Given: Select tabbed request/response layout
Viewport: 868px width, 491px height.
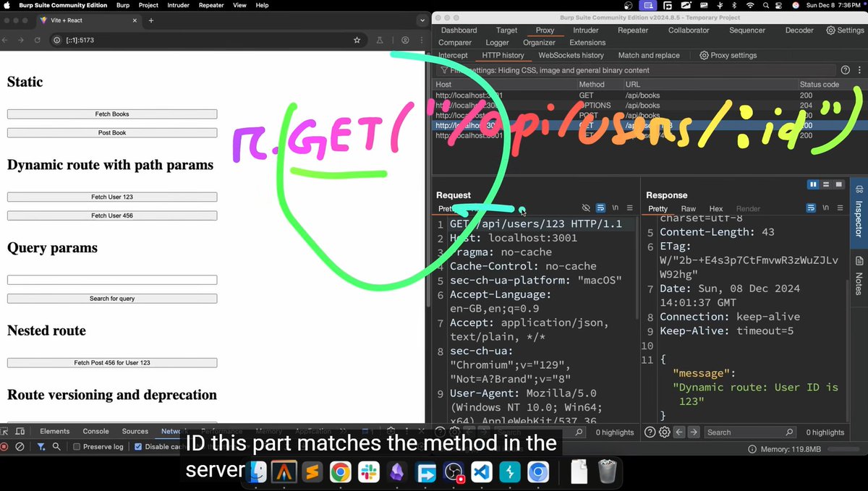Looking at the screenshot, I should coord(839,184).
